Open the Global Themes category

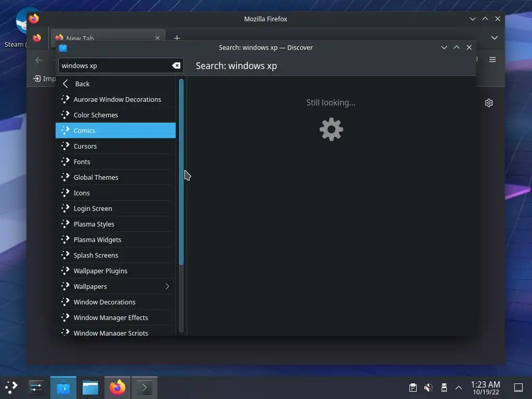click(115, 178)
